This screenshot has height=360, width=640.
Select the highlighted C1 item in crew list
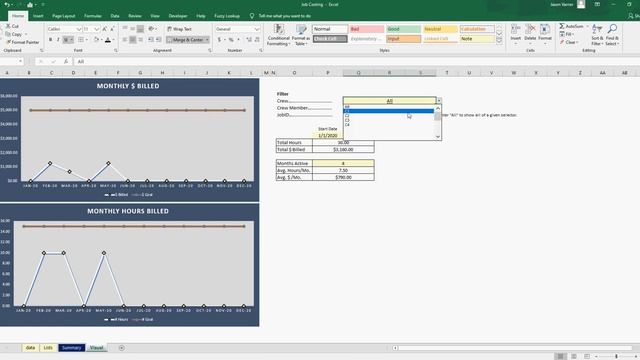click(x=389, y=111)
